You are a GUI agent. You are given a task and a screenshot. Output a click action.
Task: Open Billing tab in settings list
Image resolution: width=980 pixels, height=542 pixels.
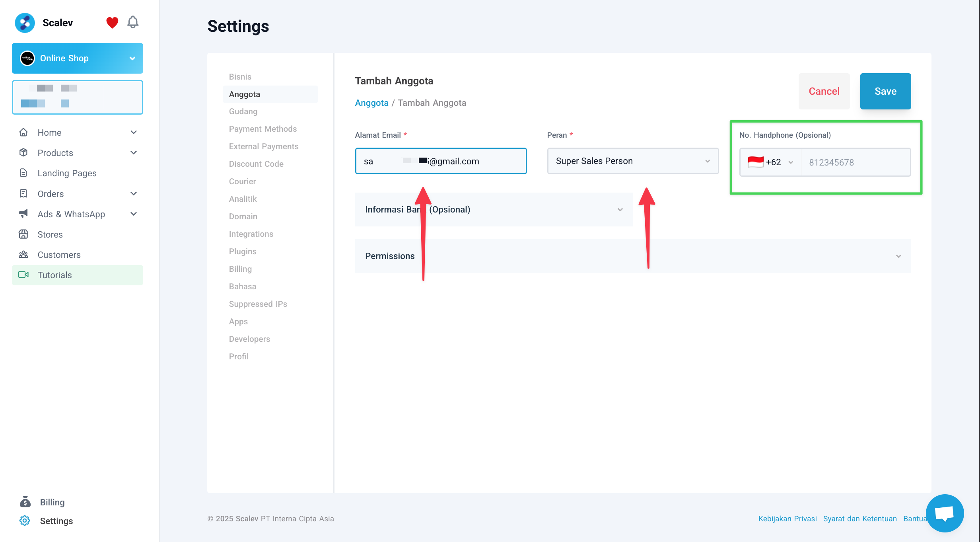tap(240, 269)
